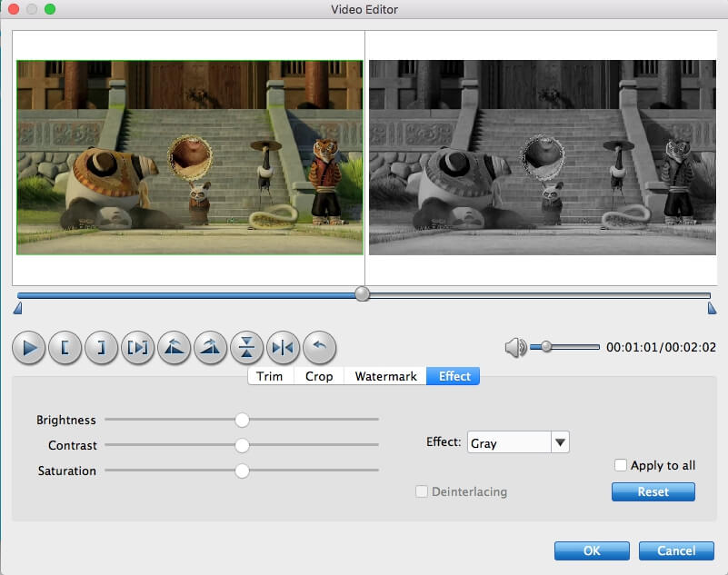Switch to the Trim tab
The image size is (728, 575).
coord(270,376)
